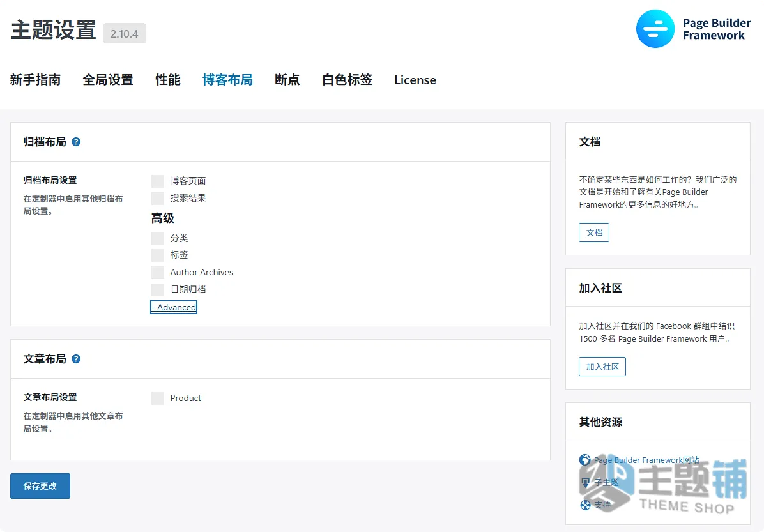Enable the Product post layout checkbox

[157, 399]
